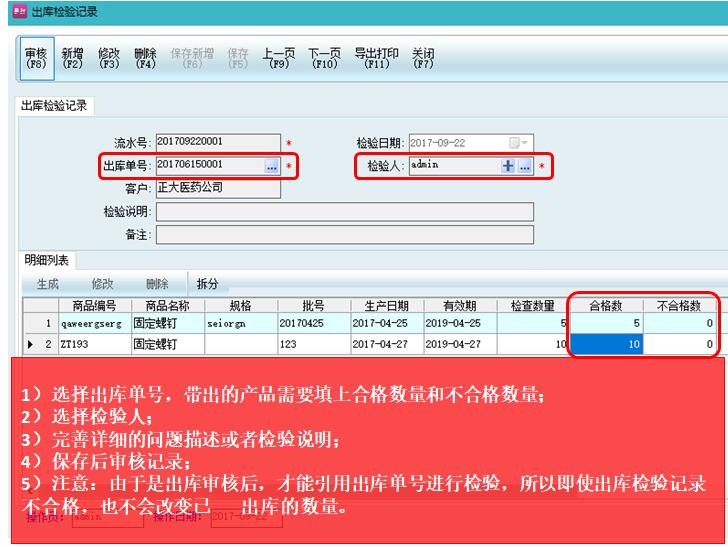
Task: Select the 明细列表 tab
Action: click(47, 260)
